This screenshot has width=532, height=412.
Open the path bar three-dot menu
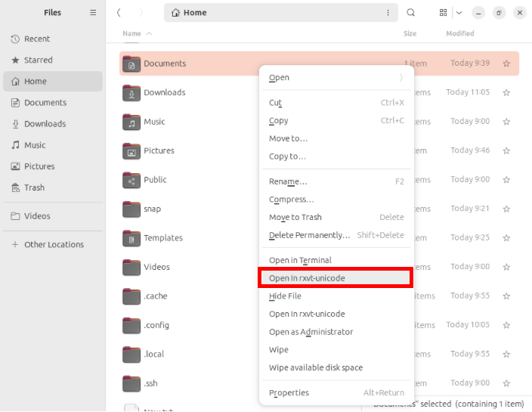point(388,13)
